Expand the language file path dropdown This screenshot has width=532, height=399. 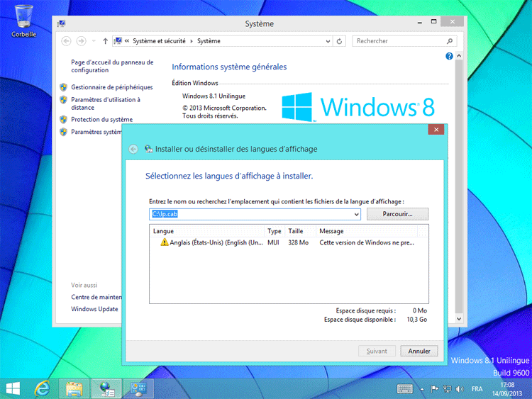point(356,214)
